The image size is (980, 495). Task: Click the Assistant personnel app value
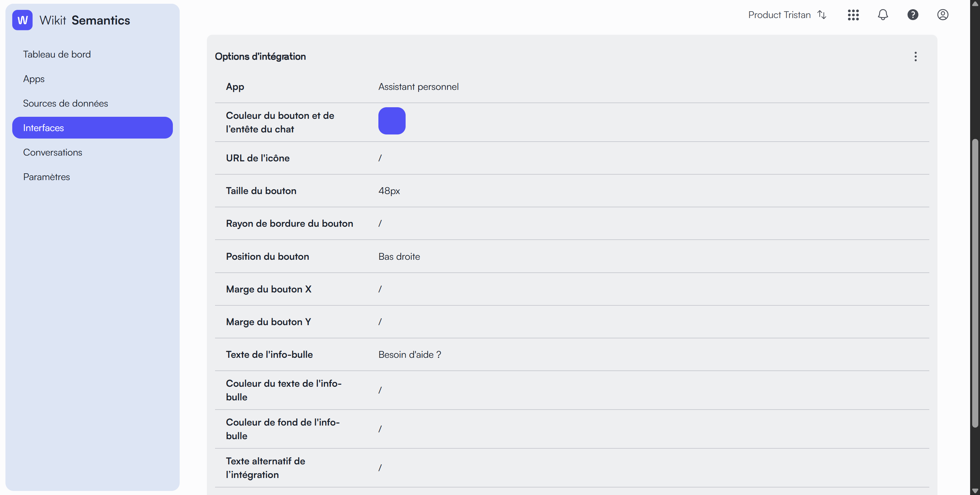tap(418, 86)
